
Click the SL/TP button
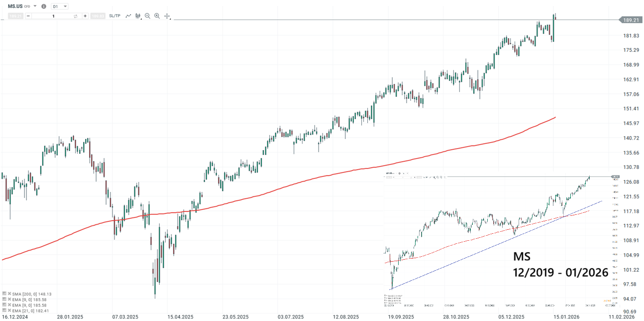[x=114, y=16]
